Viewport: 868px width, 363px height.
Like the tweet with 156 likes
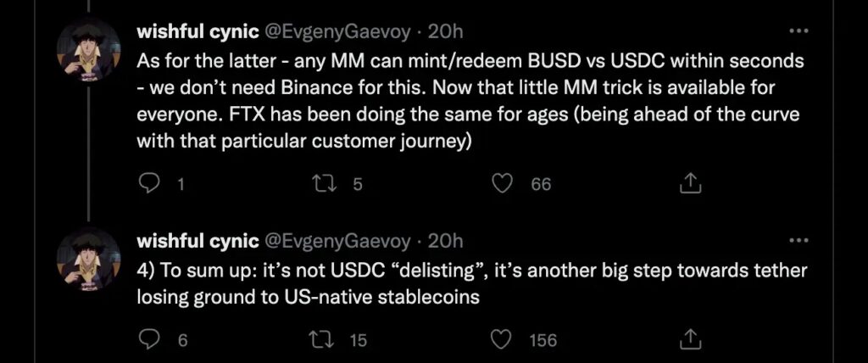tap(503, 339)
